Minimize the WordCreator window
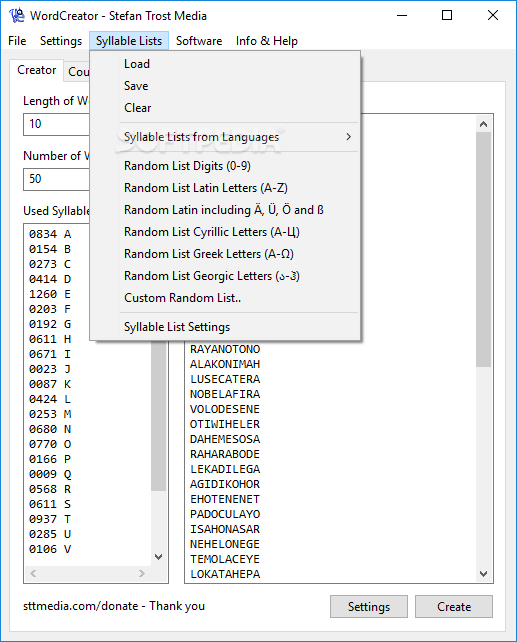Image resolution: width=517 pixels, height=642 pixels. pos(402,16)
